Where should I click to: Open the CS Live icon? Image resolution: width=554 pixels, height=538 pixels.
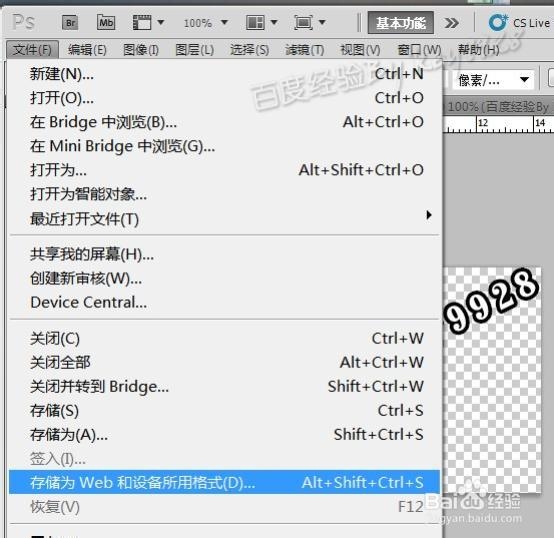[498, 22]
